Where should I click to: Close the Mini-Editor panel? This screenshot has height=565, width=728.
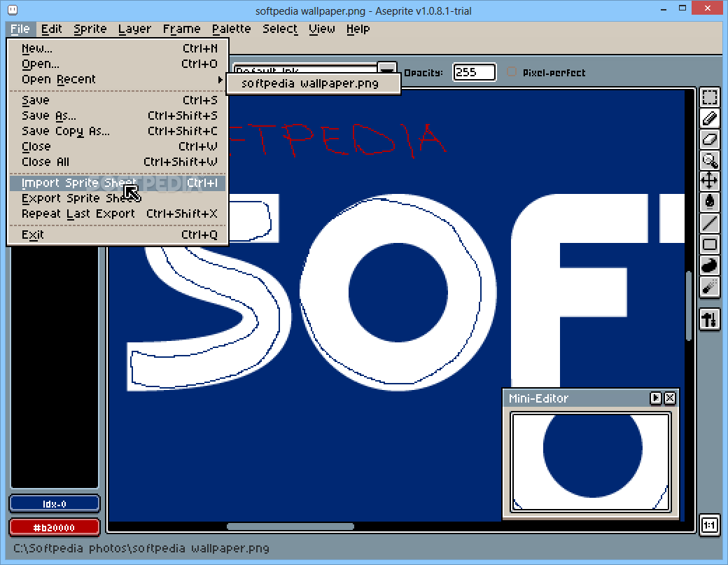669,398
